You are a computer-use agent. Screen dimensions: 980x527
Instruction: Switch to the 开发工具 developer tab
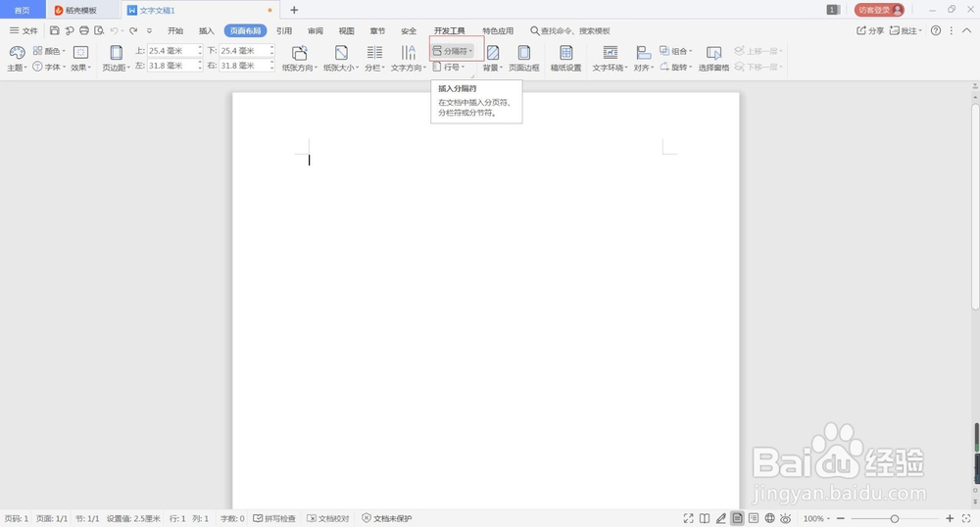pos(450,30)
